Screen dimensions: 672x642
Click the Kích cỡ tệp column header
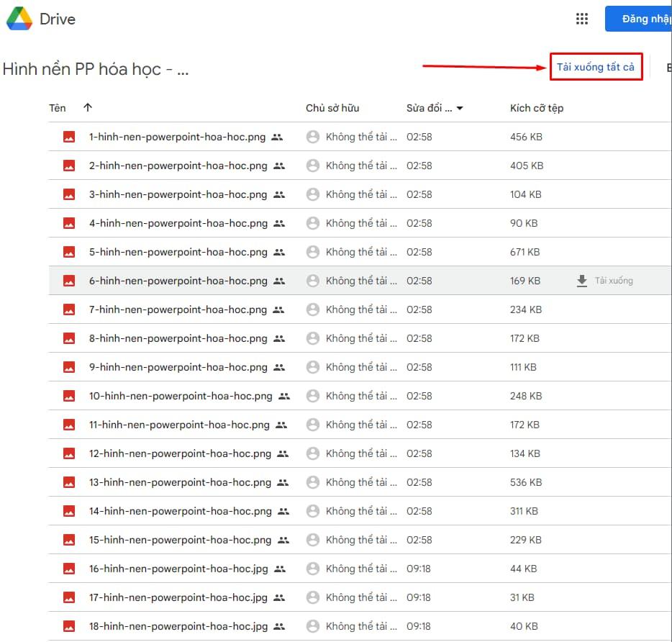[x=536, y=108]
